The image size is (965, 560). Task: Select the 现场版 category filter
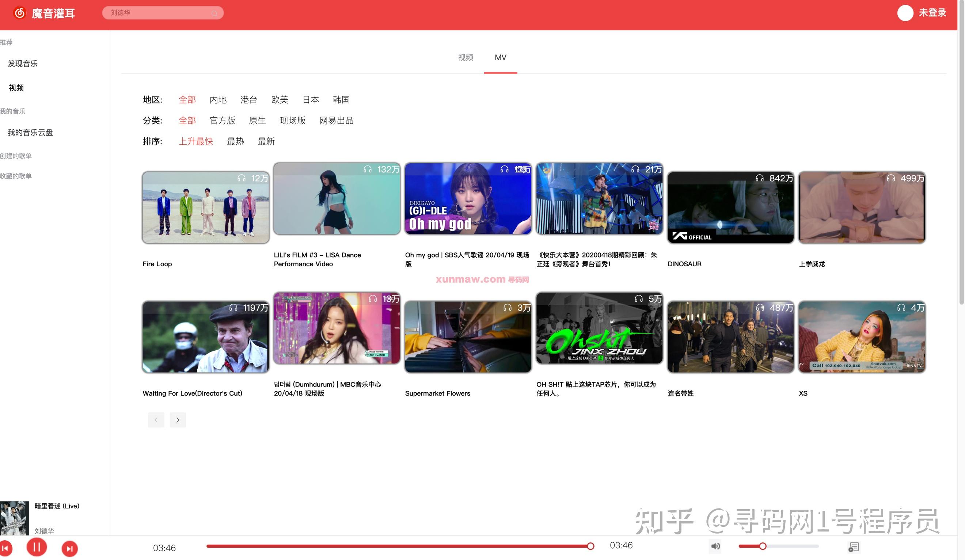click(293, 121)
